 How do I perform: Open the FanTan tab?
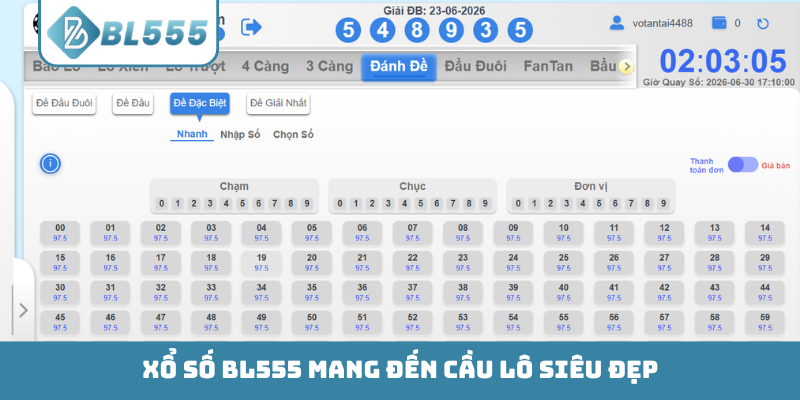click(x=548, y=66)
